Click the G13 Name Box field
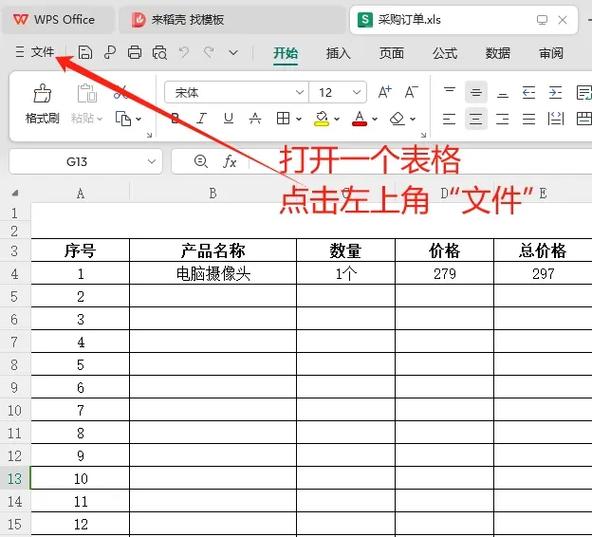592x537 pixels. [x=77, y=162]
